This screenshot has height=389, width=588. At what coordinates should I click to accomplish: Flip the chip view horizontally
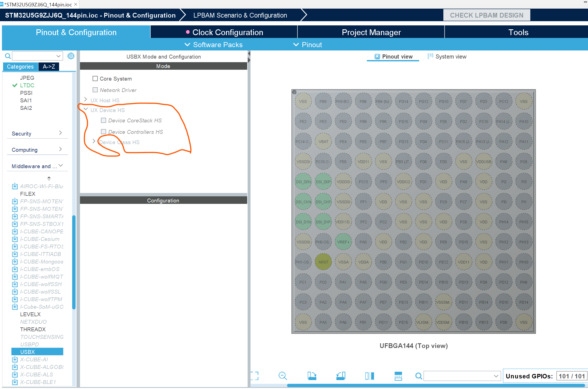pos(370,376)
